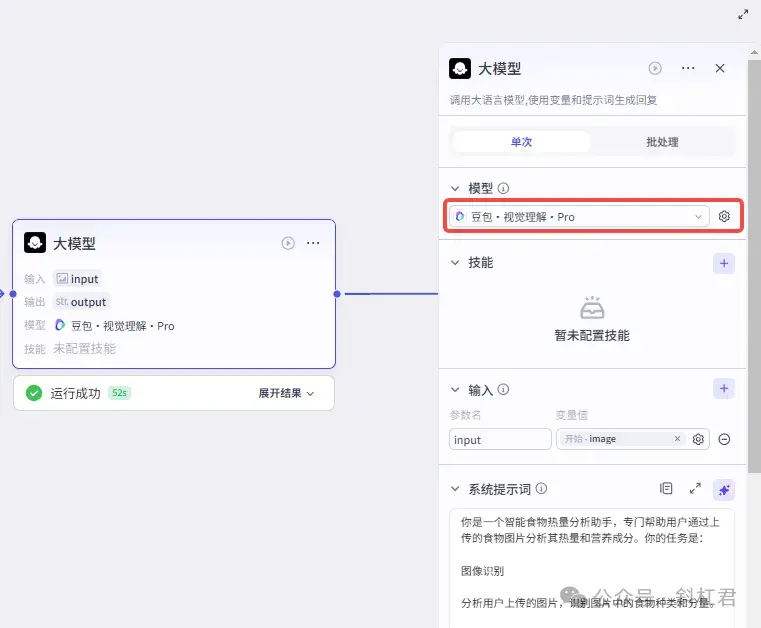Click the 图像识别 line in the prompt

coord(482,571)
